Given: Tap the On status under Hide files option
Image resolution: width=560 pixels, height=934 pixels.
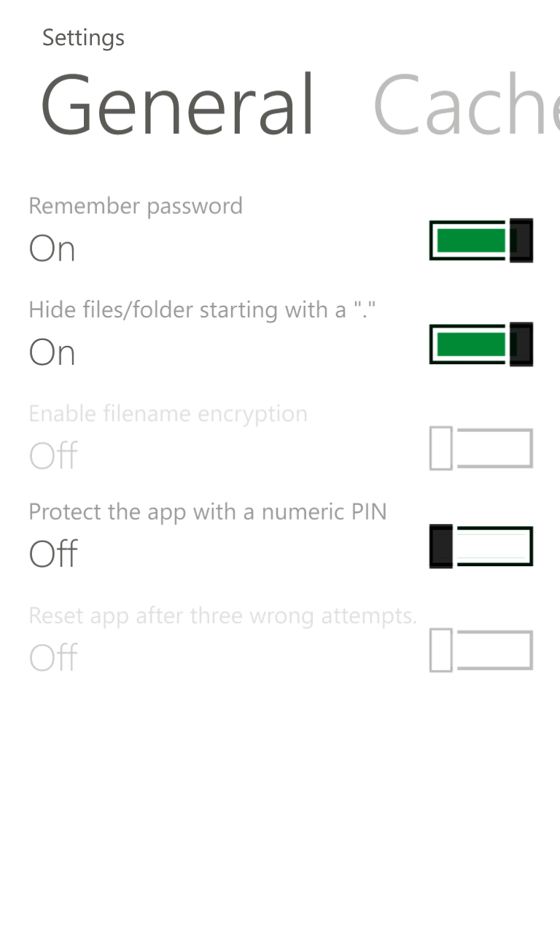Looking at the screenshot, I should tap(52, 353).
